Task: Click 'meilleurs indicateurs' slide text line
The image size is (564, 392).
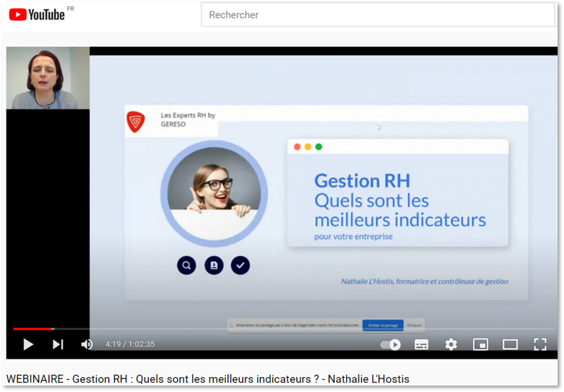Action: (400, 220)
